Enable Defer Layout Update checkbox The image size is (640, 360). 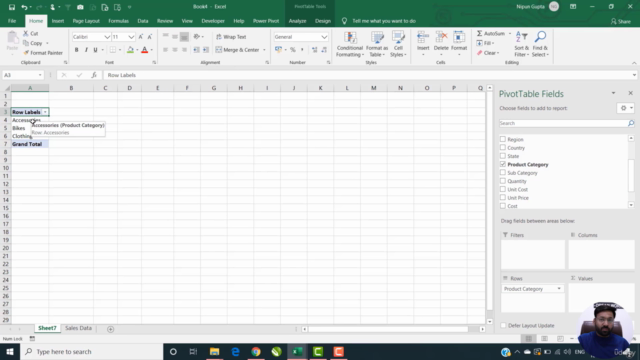(x=503, y=325)
